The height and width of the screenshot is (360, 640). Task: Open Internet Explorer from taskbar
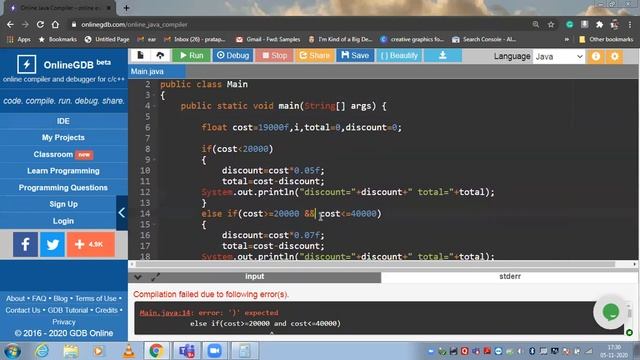[42, 351]
